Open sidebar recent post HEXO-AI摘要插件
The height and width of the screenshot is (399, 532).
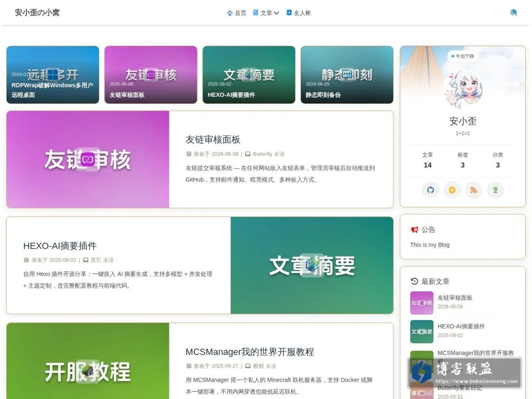click(461, 326)
